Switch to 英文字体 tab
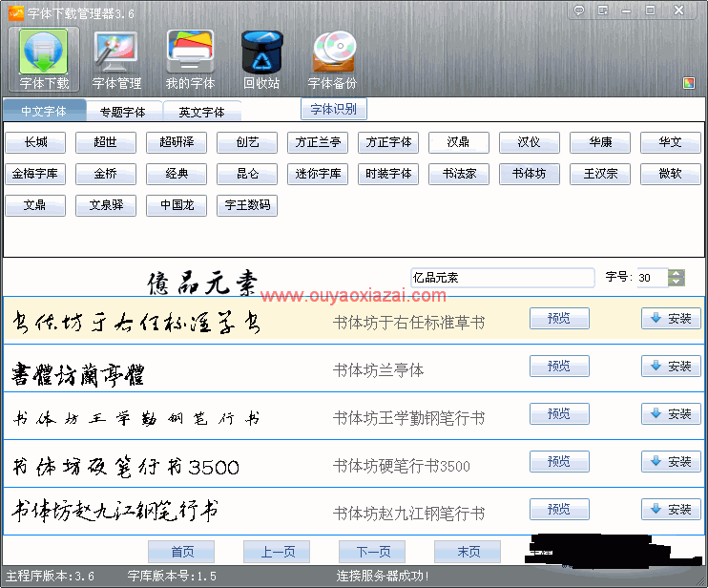The width and height of the screenshot is (708, 588). click(202, 112)
